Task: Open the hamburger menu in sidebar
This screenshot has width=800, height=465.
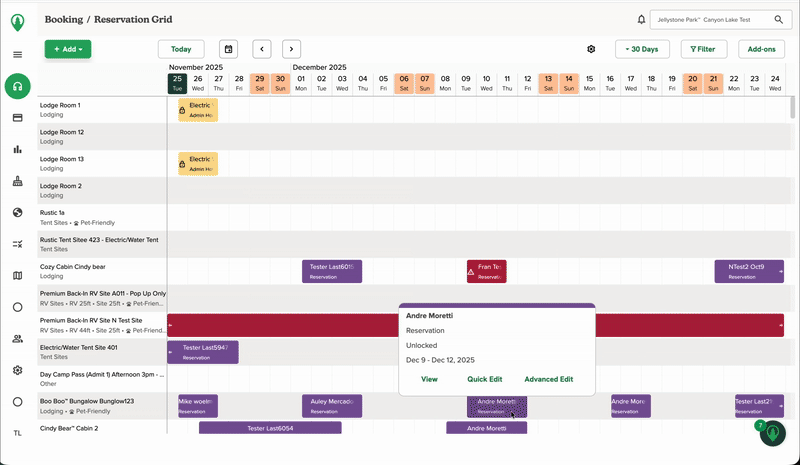Action: (17, 55)
